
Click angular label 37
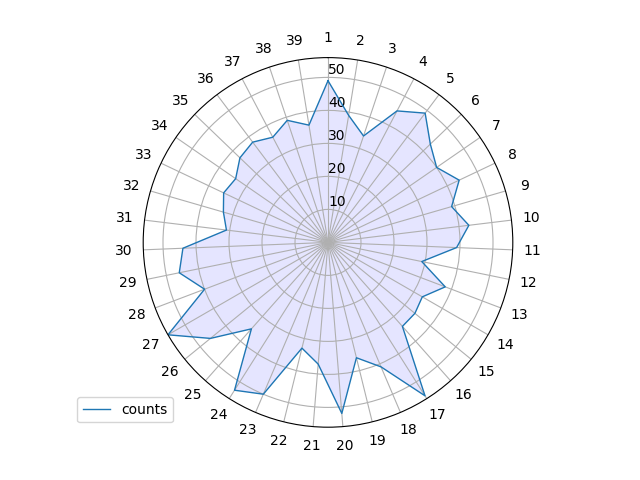(232, 61)
